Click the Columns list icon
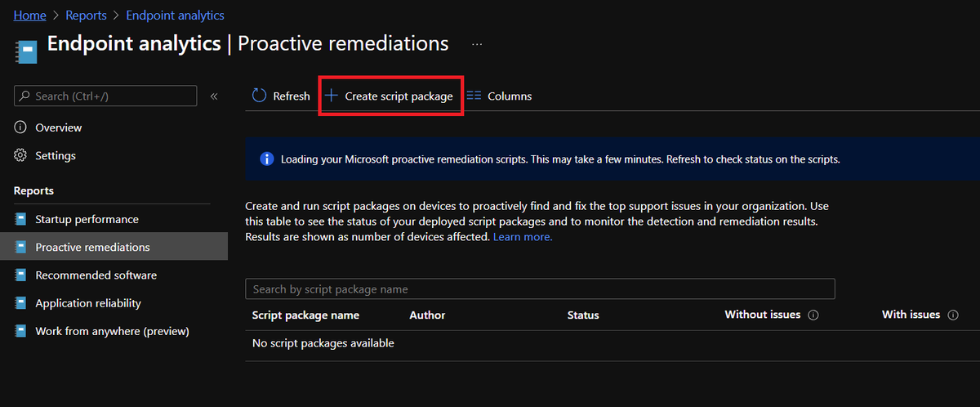The image size is (980, 407). click(474, 96)
